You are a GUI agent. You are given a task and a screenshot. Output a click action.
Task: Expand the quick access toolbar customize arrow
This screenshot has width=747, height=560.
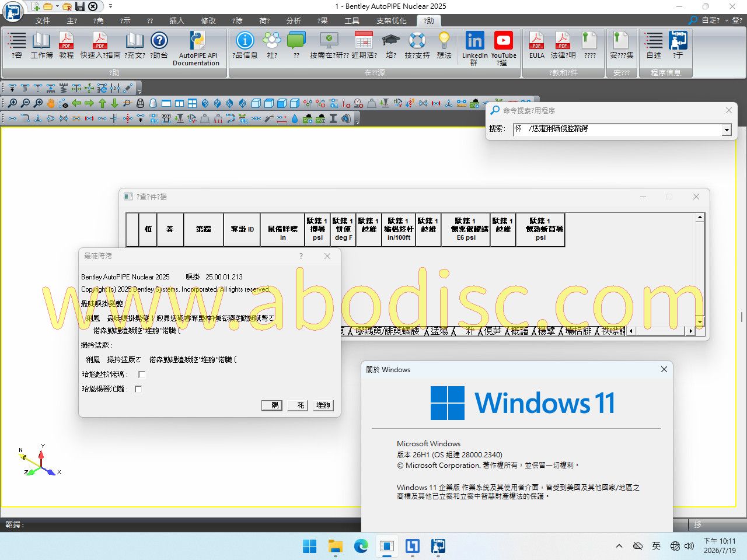tap(110, 6)
